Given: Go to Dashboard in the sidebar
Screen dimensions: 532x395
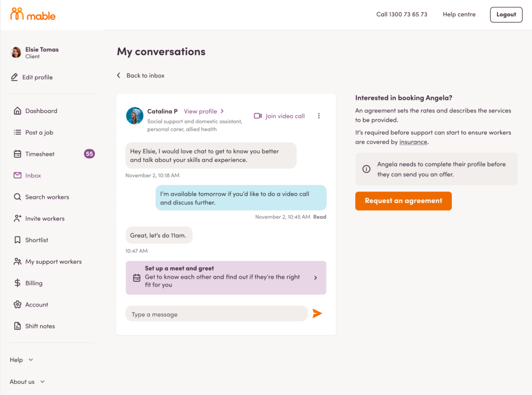Looking at the screenshot, I should 41,111.
